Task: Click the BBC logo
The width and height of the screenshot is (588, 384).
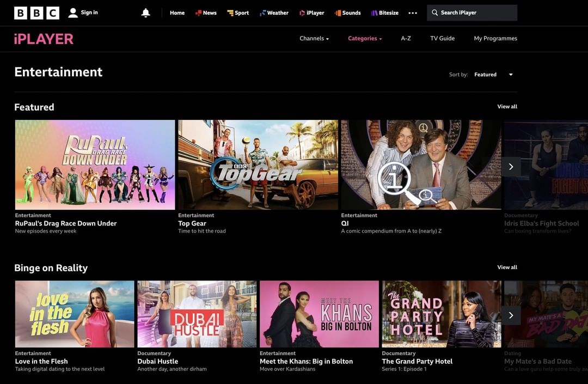Action: (36, 13)
